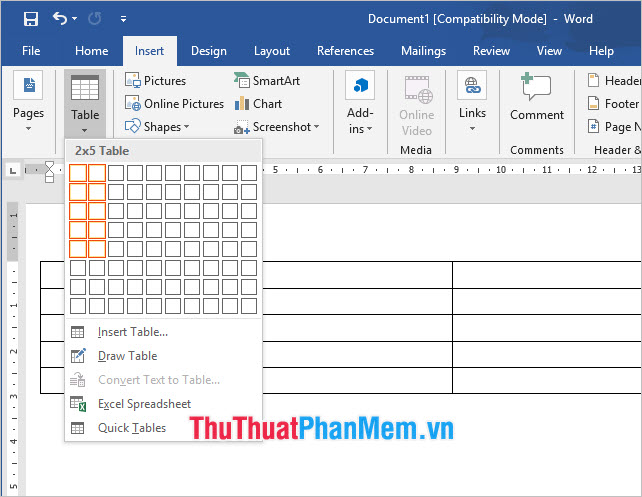Click the Chart icon
Screen dimensions: 642x497
click(x=242, y=103)
